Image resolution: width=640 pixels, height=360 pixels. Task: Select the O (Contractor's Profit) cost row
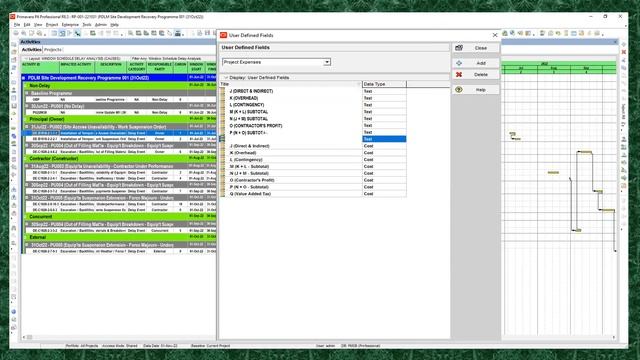313,180
